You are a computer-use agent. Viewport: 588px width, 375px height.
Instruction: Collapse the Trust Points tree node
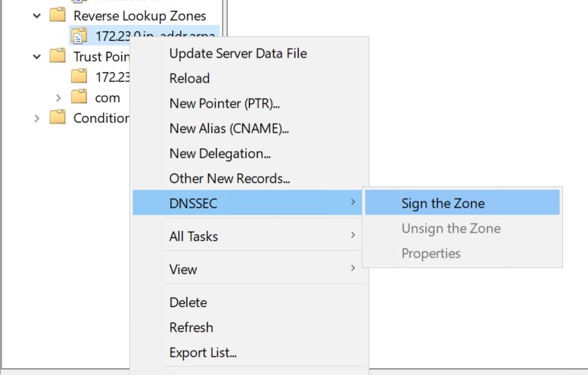[x=37, y=57]
